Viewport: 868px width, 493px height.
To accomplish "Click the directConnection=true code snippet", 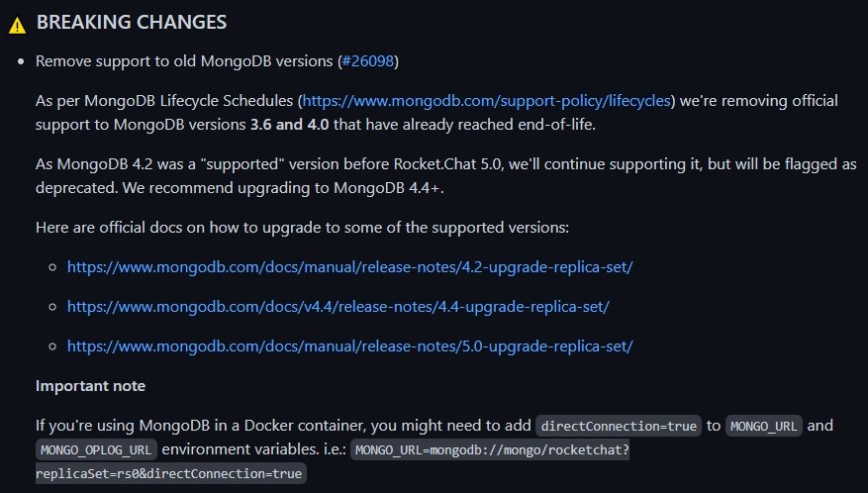I will (619, 426).
